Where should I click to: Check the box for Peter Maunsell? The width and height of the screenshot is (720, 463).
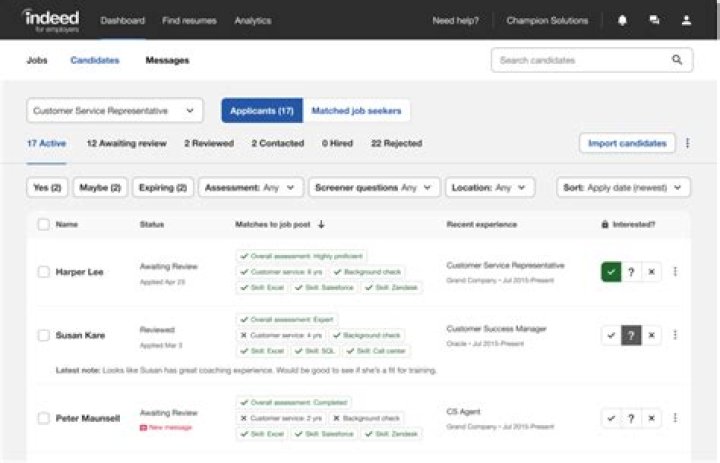tap(44, 418)
